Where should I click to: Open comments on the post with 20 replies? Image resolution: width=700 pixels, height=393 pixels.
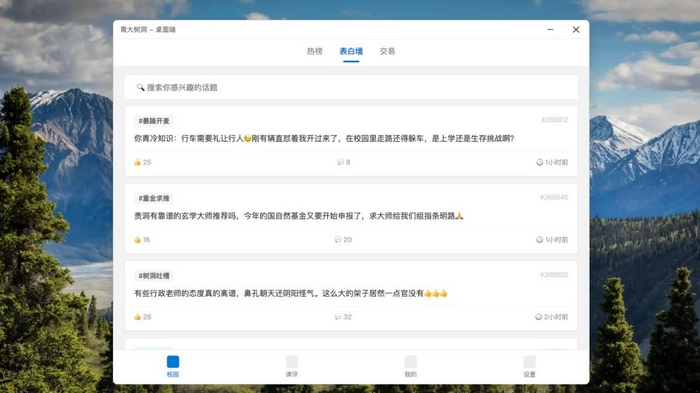(x=343, y=240)
